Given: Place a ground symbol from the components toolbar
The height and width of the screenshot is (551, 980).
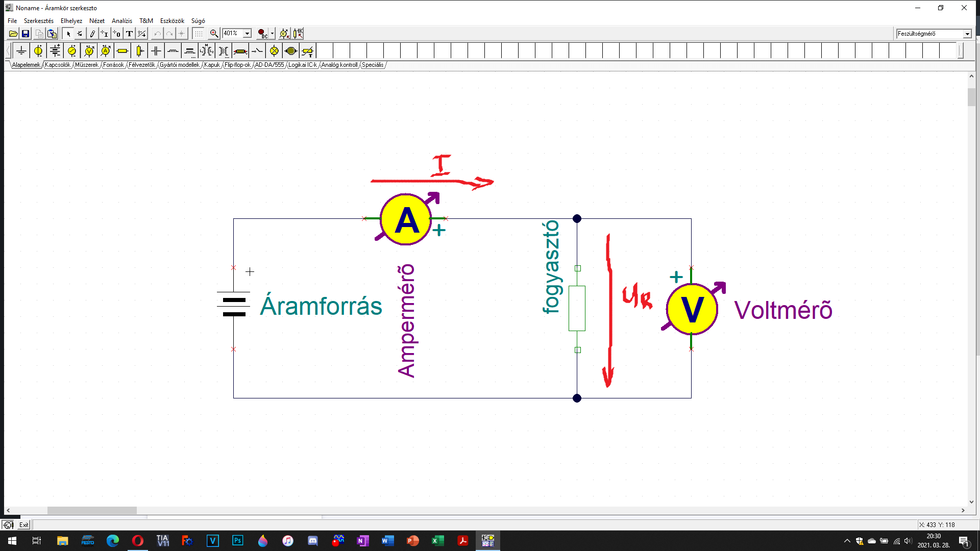Looking at the screenshot, I should (21, 51).
